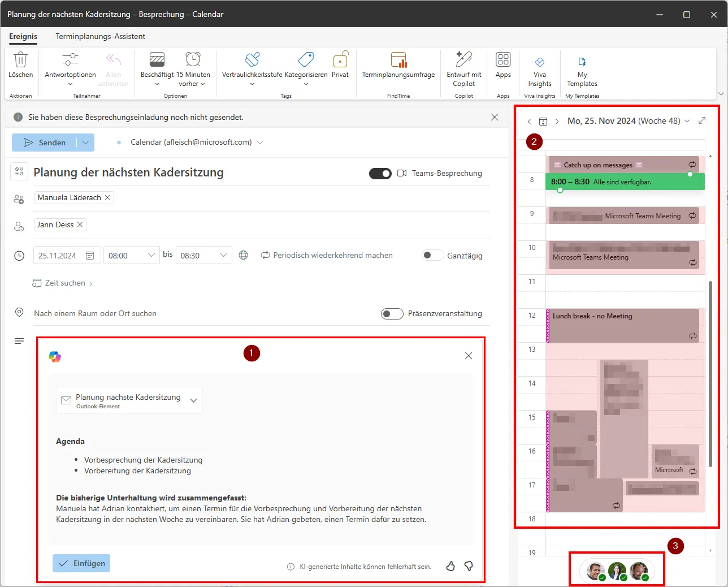Image resolution: width=728 pixels, height=587 pixels.
Task: Select the Ereignis ribbon tab
Action: pyautogui.click(x=23, y=36)
